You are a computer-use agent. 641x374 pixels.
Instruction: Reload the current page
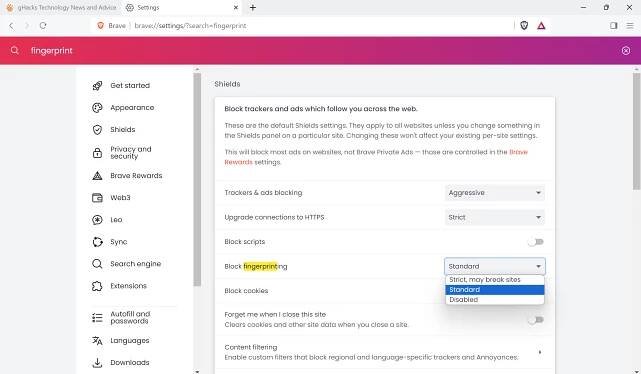click(43, 26)
